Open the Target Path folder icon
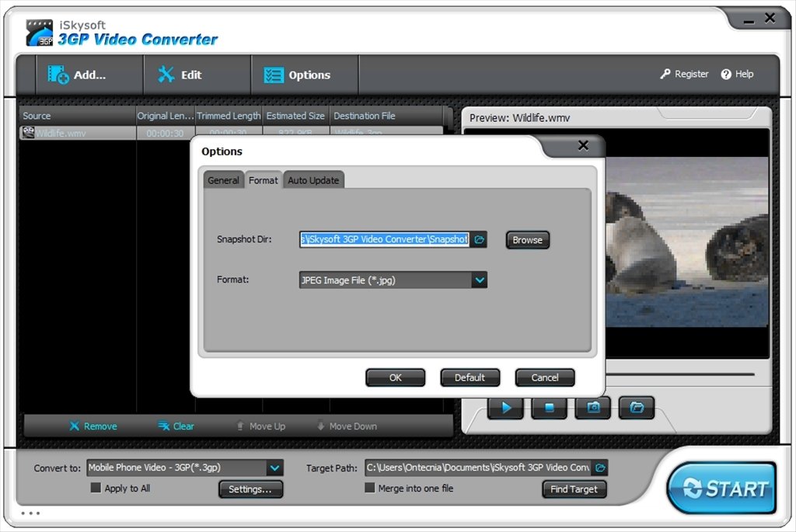Image resolution: width=796 pixels, height=532 pixels. 599,468
